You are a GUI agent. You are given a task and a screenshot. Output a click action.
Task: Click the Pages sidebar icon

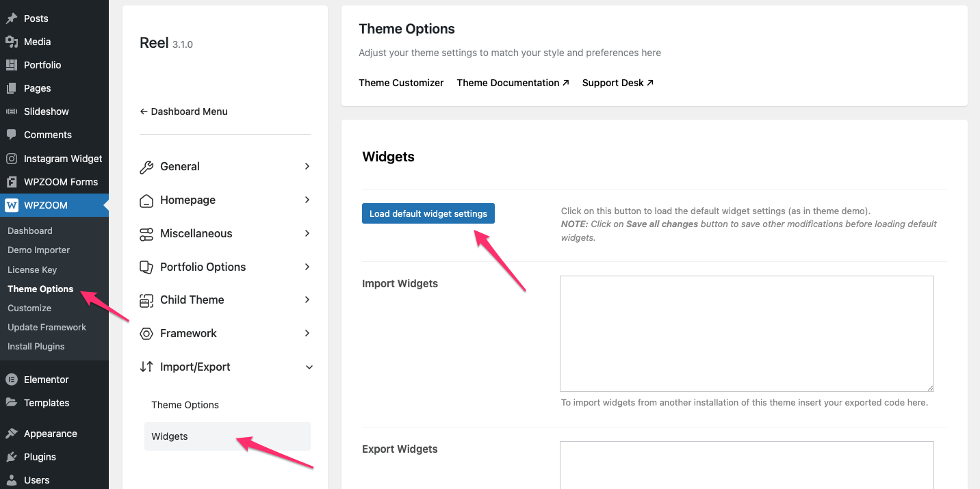click(12, 88)
